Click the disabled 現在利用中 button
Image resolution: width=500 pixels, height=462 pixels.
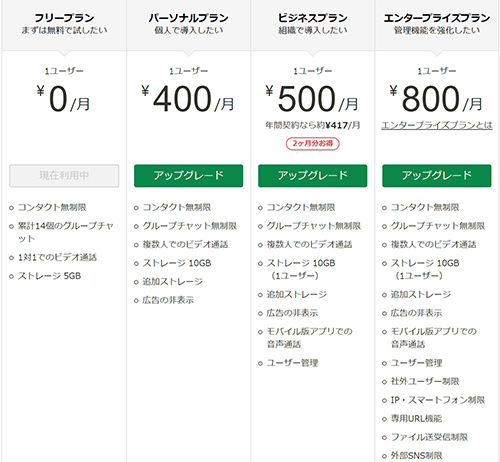pos(64,176)
